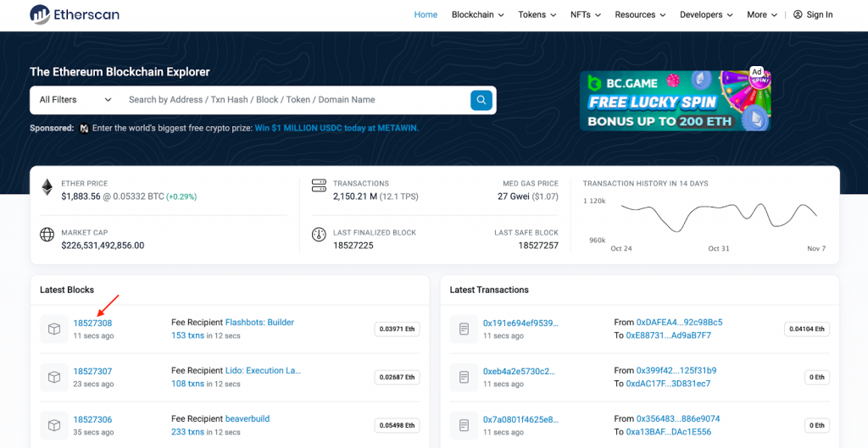
Task: Open transaction 0x7a0801f4625e8...
Action: pos(520,419)
